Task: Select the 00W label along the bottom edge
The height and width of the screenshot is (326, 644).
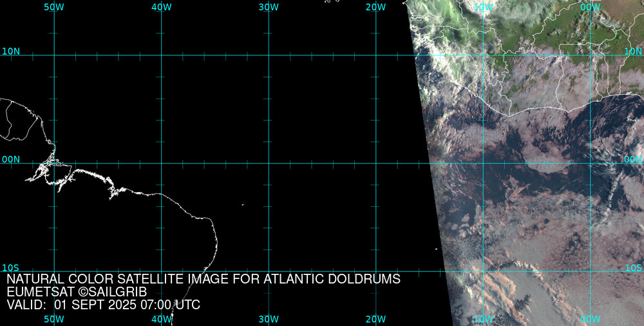Action: click(x=591, y=319)
